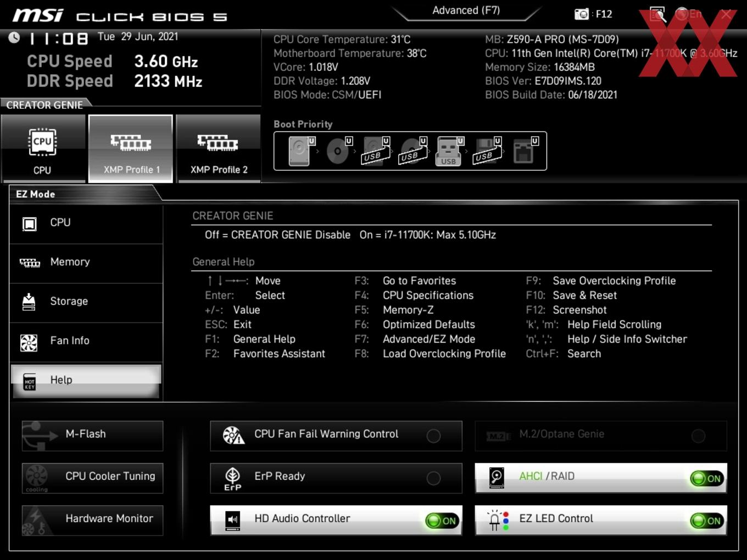Click the CPU fan warning icon
This screenshot has width=747, height=560.
tap(233, 435)
